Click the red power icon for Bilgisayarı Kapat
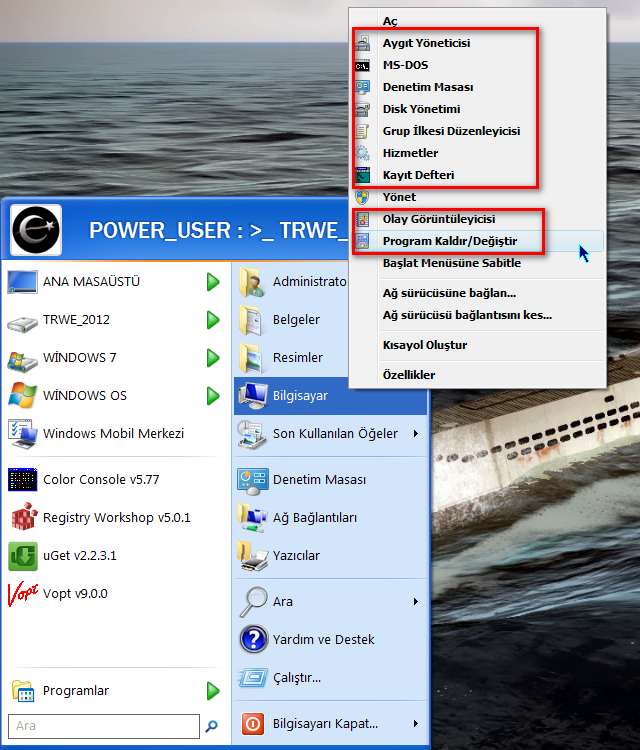 click(x=253, y=724)
